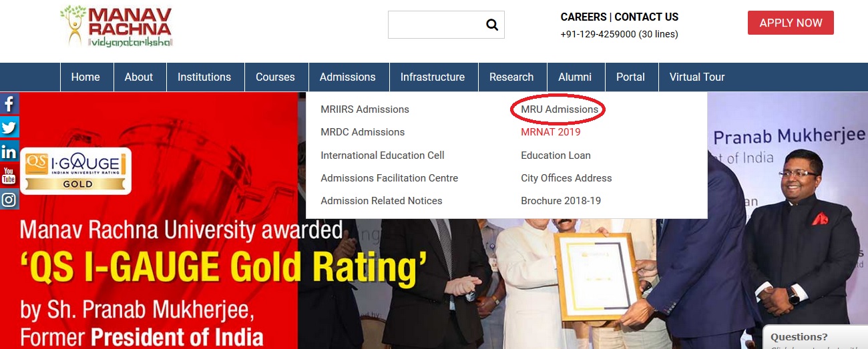This screenshot has width=868, height=349.
Task: Click the QS I-GAUGE Gold badge
Action: coord(75,171)
